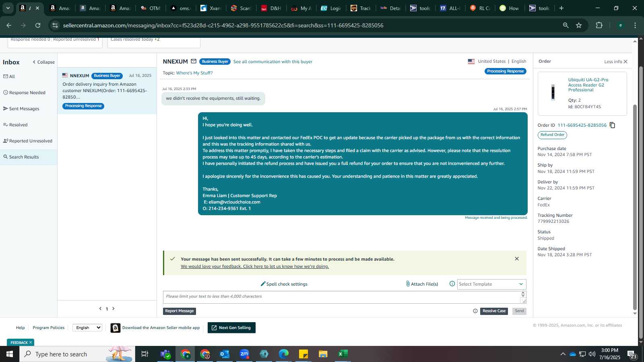Viewport: 644px width, 362px height.
Task: Switch to the D&H browser tab
Action: (x=271, y=8)
